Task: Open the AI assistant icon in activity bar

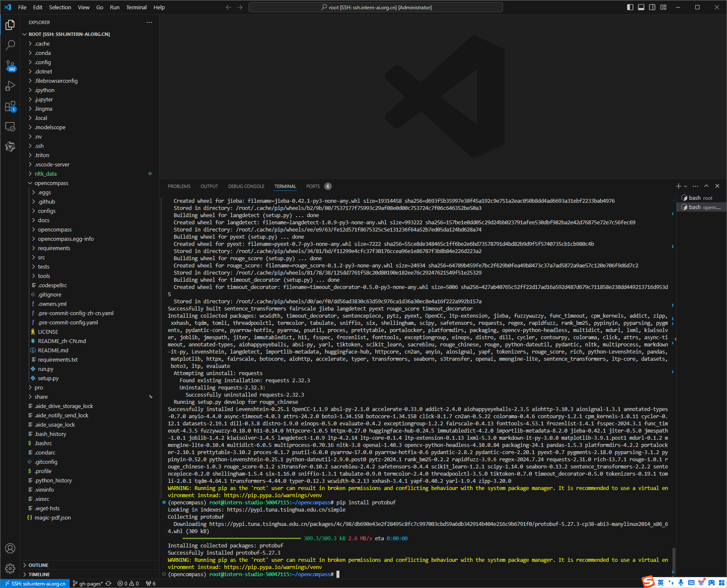Action: (x=10, y=147)
